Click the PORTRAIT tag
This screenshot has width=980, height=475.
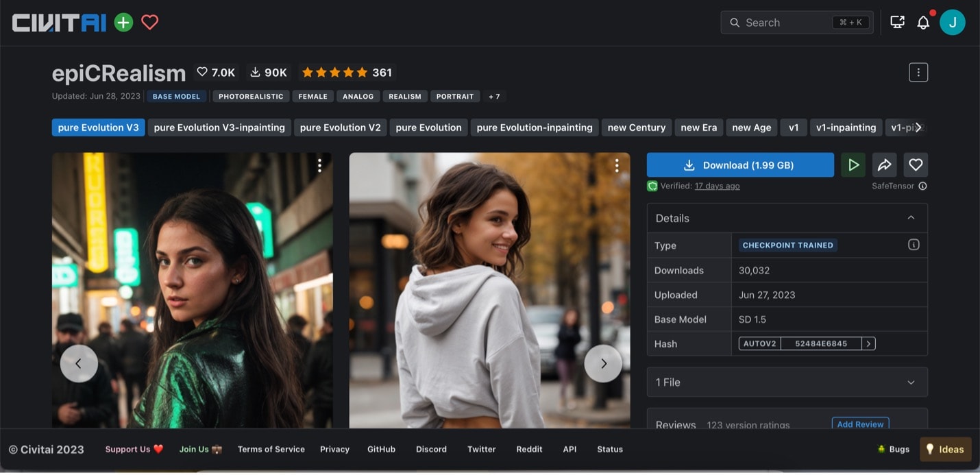pyautogui.click(x=455, y=97)
